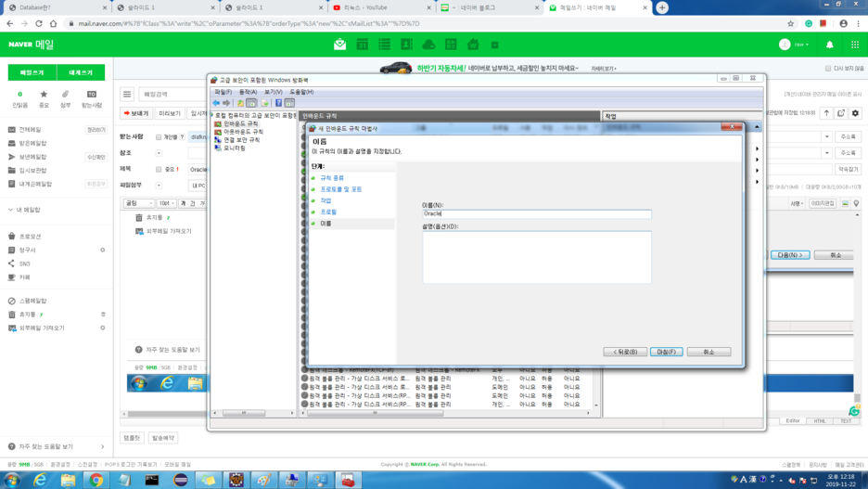Screen dimensions: 868x489
Task: Expand the 파일첨부 dropdown arrow
Action: pos(159,186)
